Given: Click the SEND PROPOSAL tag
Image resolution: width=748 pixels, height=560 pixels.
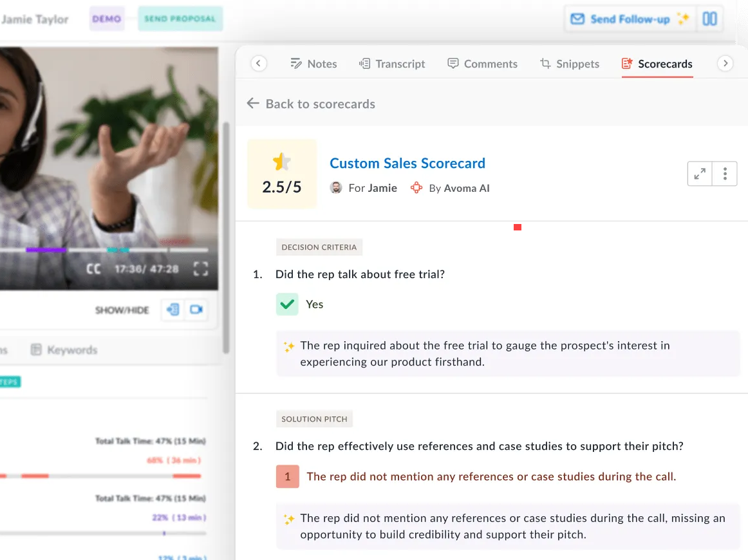Looking at the screenshot, I should coord(180,19).
